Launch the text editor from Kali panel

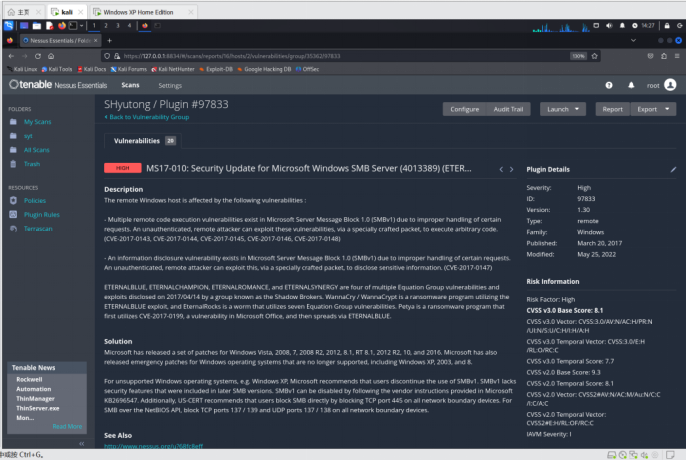click(49, 26)
